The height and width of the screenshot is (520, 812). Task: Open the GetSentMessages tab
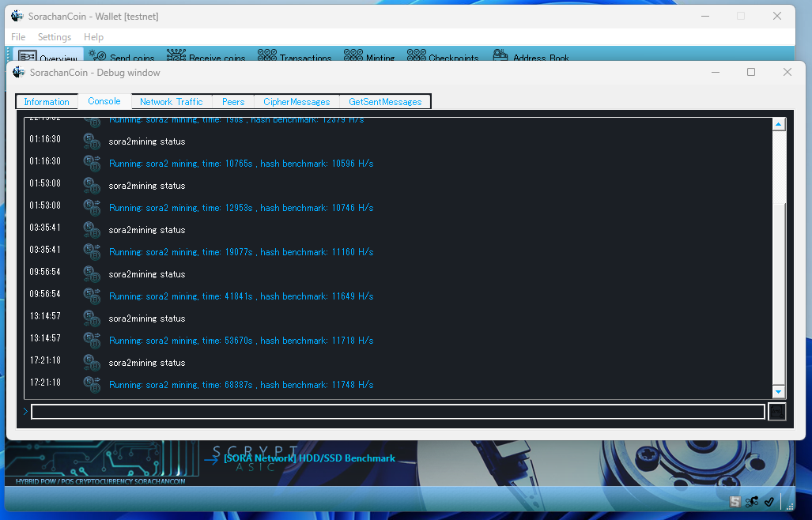click(385, 102)
